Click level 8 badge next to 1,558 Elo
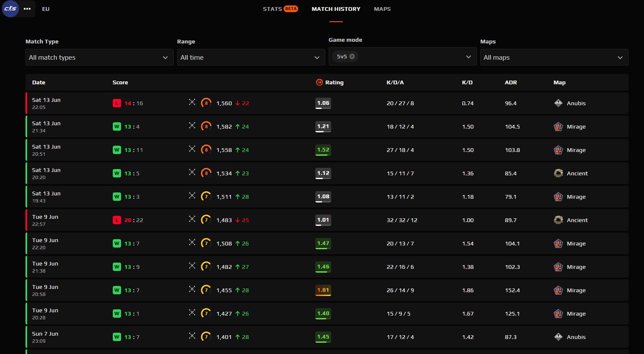 pyautogui.click(x=206, y=149)
